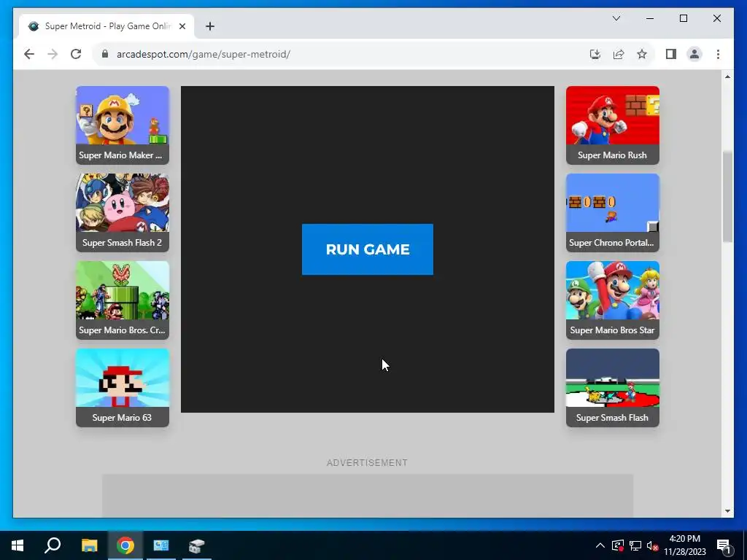Click the taskbar icon right of Chrome
This screenshot has width=747, height=560.
click(161, 545)
